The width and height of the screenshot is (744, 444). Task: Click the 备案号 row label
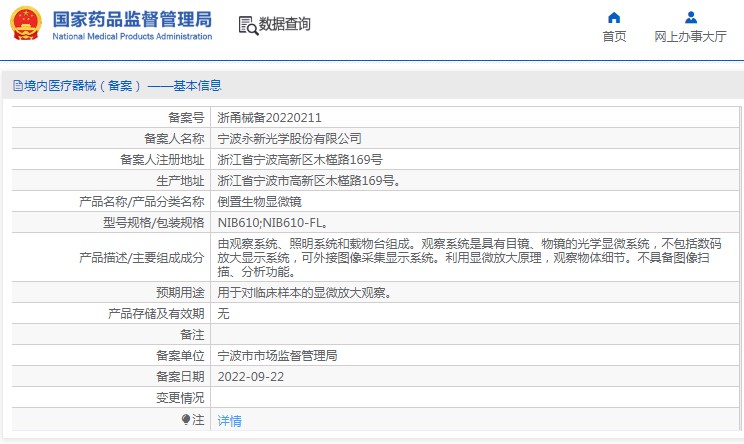(x=186, y=118)
